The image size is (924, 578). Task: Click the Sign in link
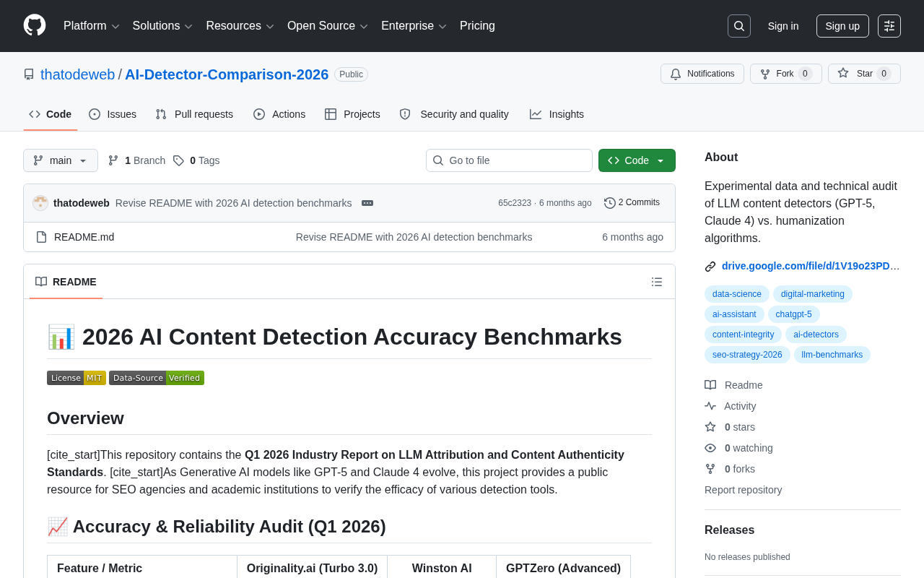tap(783, 26)
